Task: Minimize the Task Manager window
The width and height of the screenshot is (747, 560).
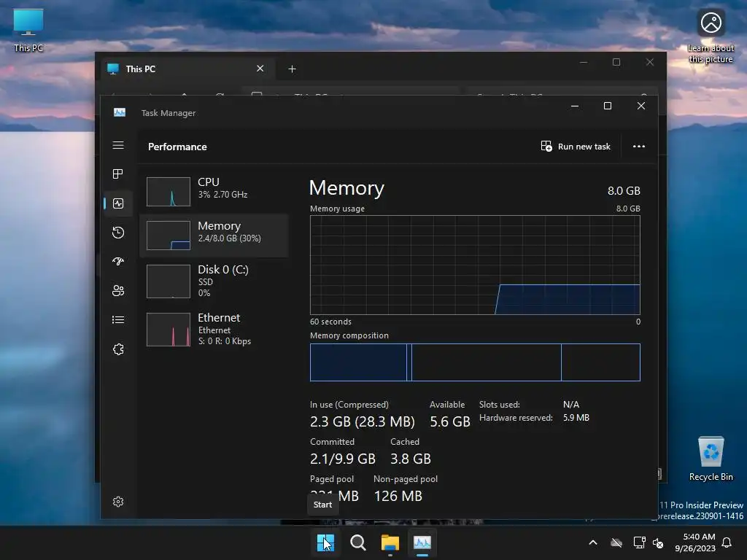Action: (x=575, y=106)
